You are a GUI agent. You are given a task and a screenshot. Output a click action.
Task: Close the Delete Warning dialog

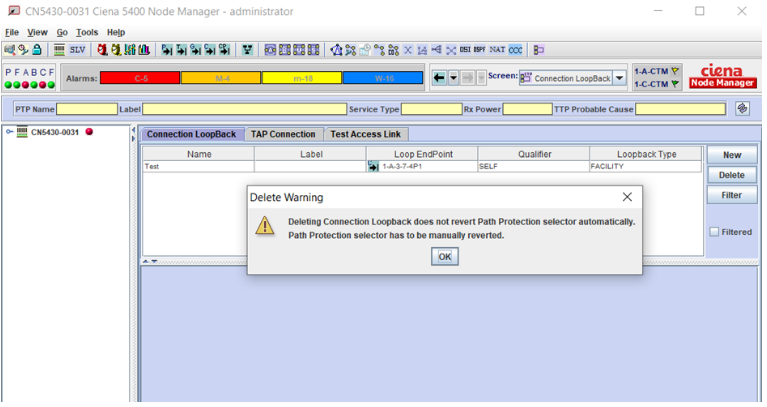point(627,197)
